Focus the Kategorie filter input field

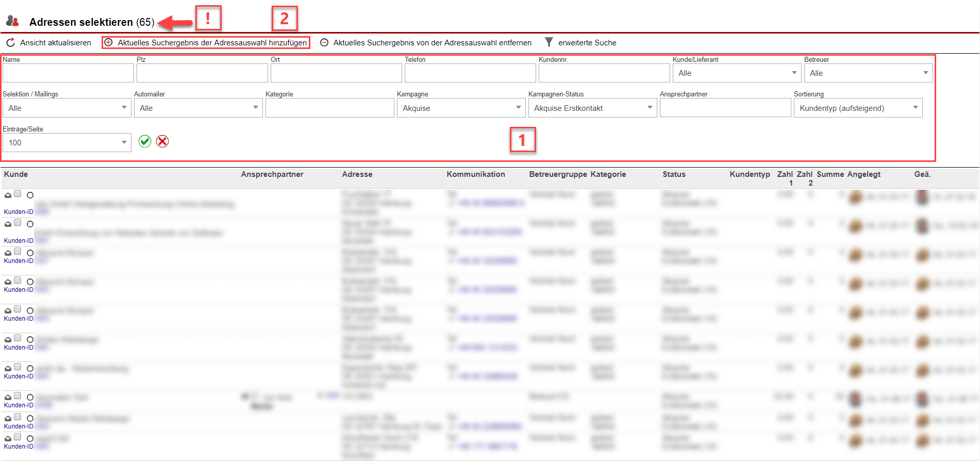click(x=330, y=108)
